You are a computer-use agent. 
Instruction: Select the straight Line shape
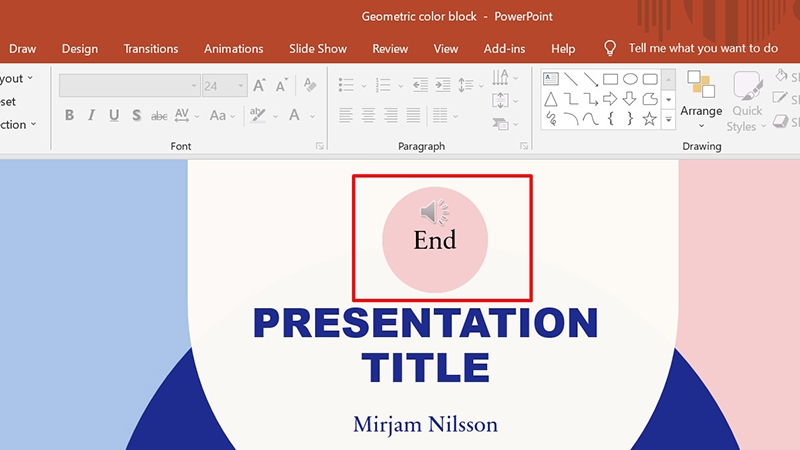tap(571, 79)
